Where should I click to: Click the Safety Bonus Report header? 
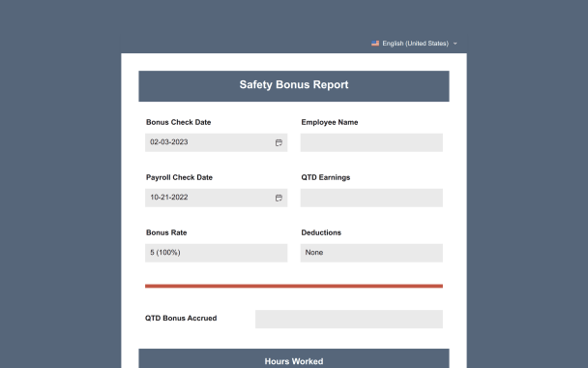(294, 86)
